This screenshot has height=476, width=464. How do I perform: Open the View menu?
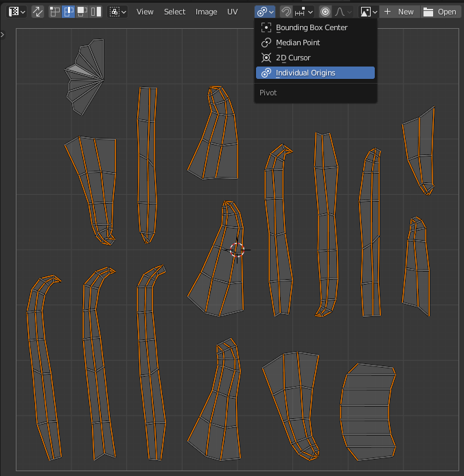(145, 12)
